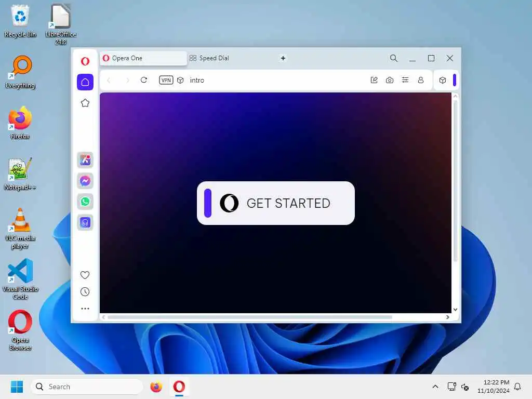Select the Opera Browser desktop shortcut
This screenshot has height=399, width=532.
20,330
